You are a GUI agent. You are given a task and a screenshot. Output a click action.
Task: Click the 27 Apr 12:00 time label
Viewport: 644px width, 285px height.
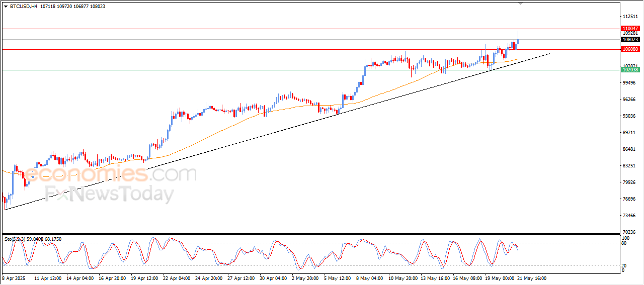pos(241,277)
